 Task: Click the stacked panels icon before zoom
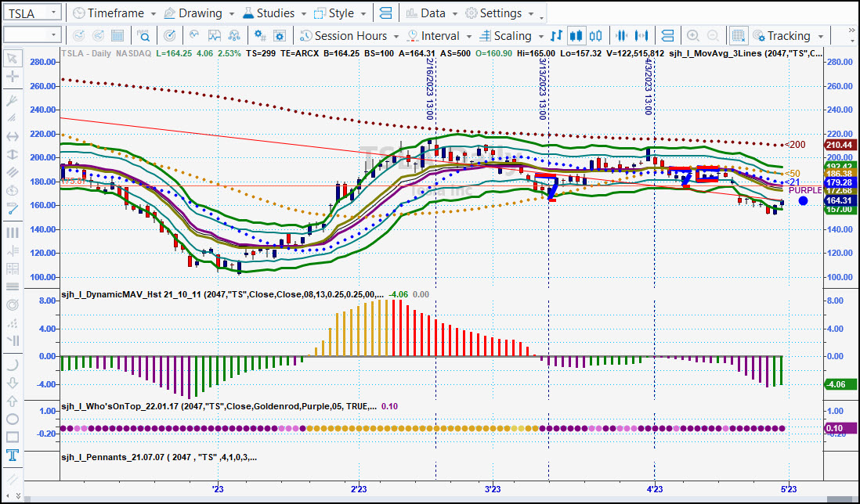point(667,36)
